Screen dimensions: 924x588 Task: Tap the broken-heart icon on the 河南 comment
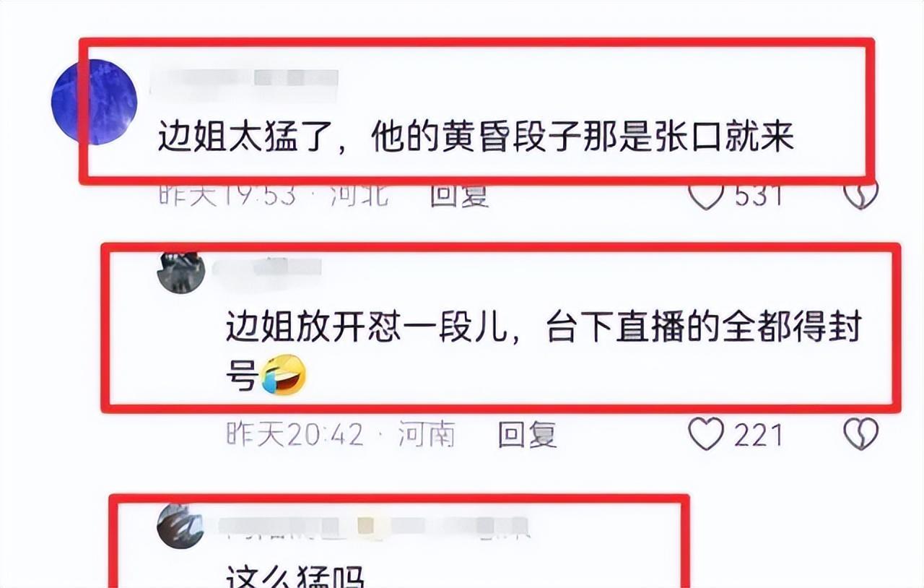click(861, 435)
